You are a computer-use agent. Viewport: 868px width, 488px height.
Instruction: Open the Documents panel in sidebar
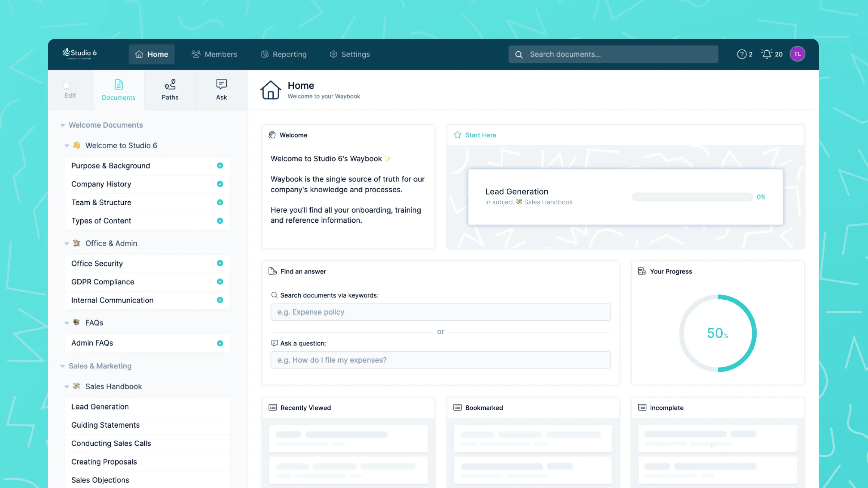pos(119,89)
